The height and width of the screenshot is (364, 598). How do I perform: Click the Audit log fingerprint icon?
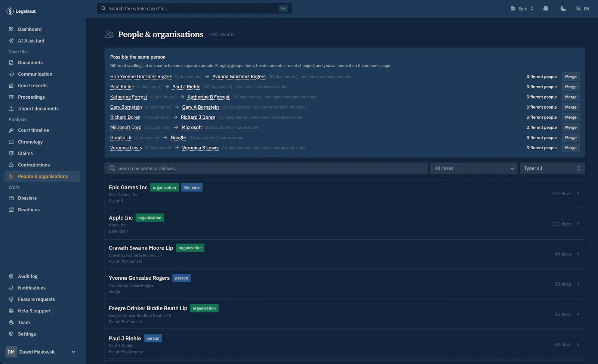(11, 277)
